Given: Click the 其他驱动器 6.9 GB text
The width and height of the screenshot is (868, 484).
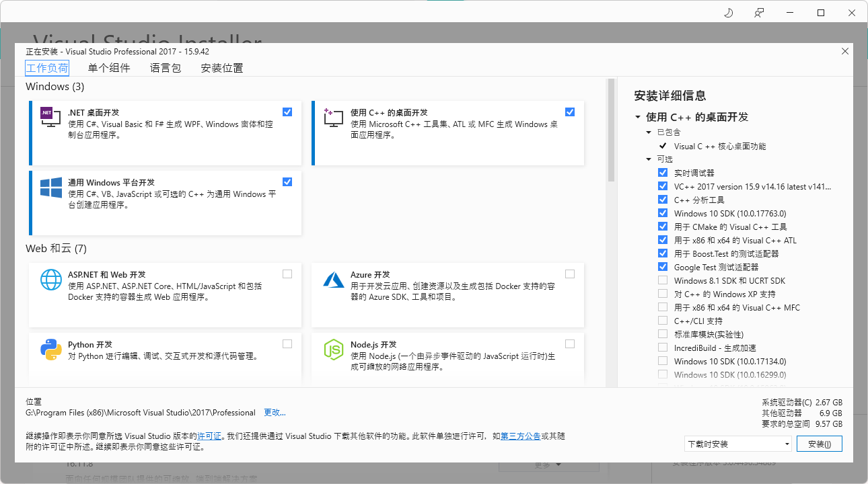Looking at the screenshot, I should pos(802,413).
